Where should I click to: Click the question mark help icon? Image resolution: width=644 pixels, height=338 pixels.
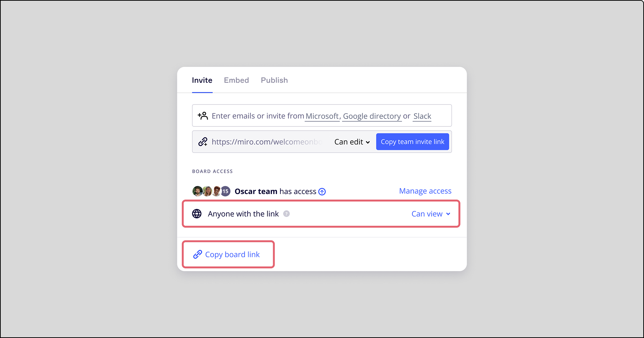tap(286, 214)
